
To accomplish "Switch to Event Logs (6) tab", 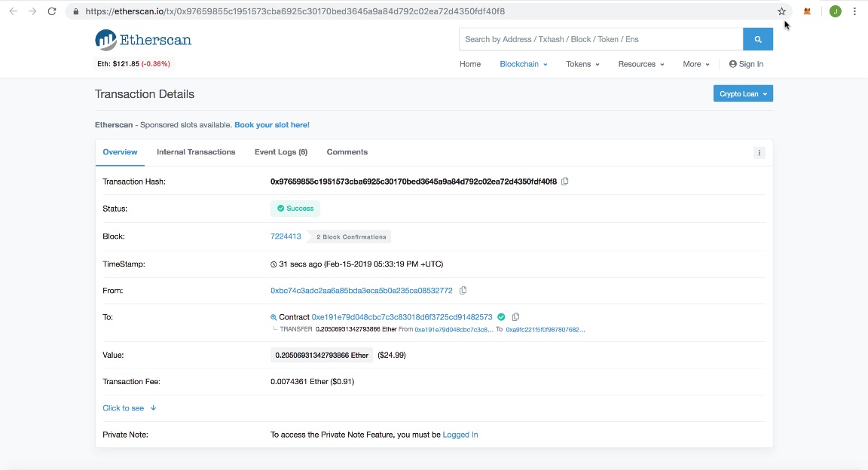I will tap(281, 152).
